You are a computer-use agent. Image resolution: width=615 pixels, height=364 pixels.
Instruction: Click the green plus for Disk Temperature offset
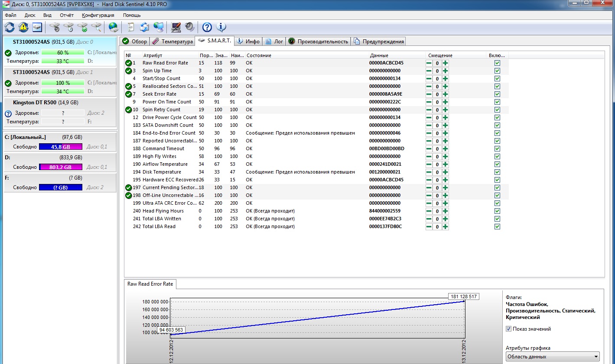tap(445, 172)
